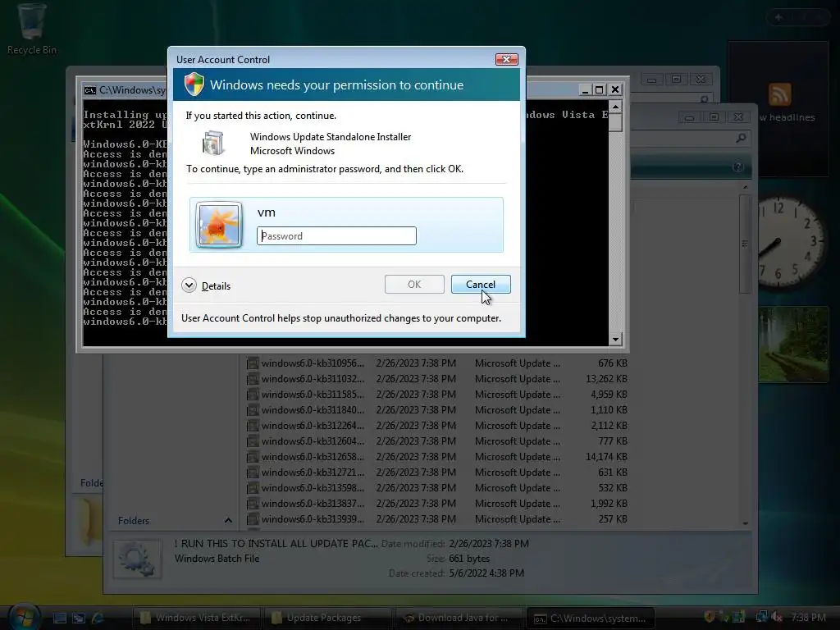The height and width of the screenshot is (630, 840).
Task: Click the command prompt window title icon
Action: [x=90, y=90]
